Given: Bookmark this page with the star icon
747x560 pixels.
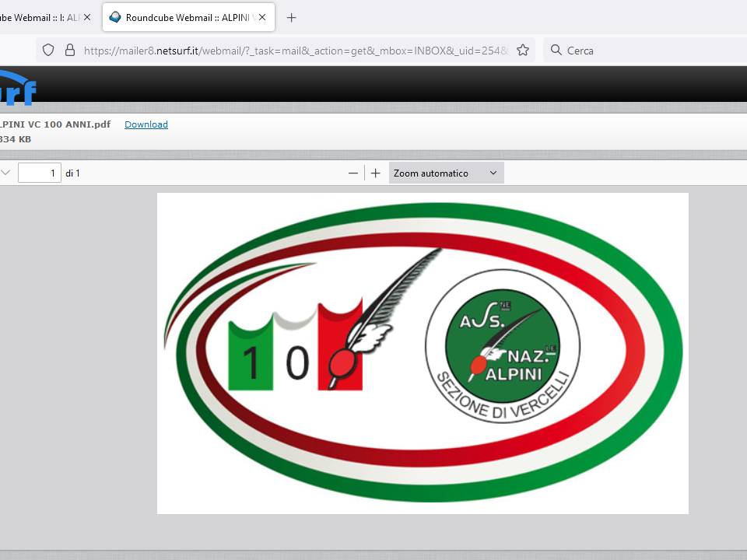Looking at the screenshot, I should [523, 51].
